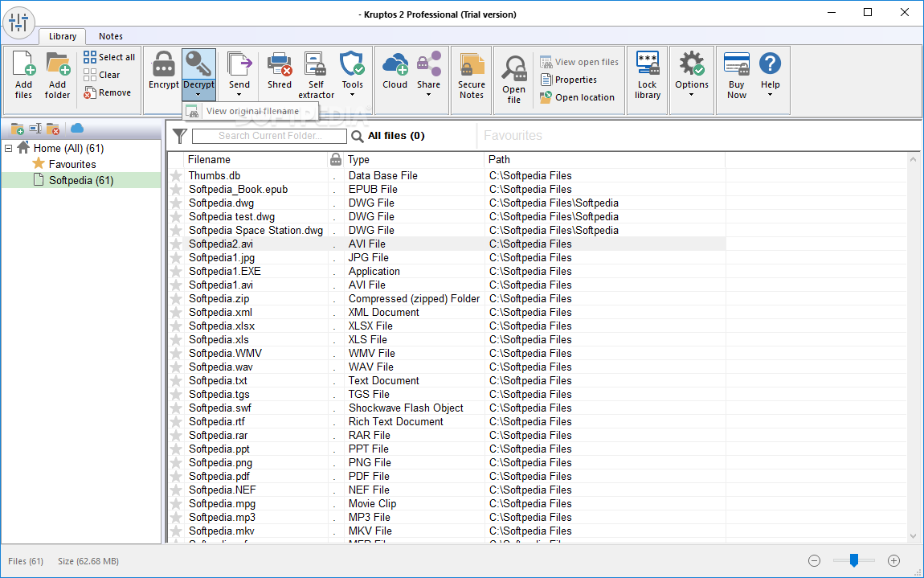The image size is (924, 578).
Task: Toggle favourite star for Thumbs.db
Action: tap(176, 176)
